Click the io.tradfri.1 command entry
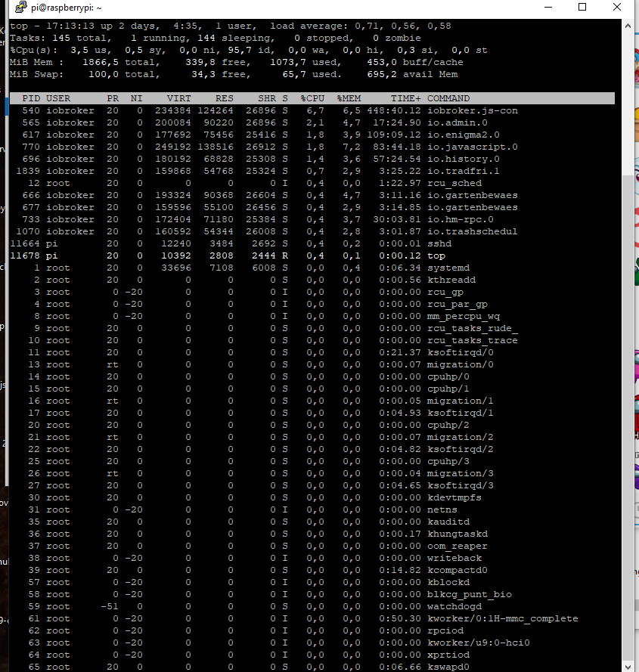Image resolution: width=639 pixels, height=672 pixels. click(x=464, y=171)
